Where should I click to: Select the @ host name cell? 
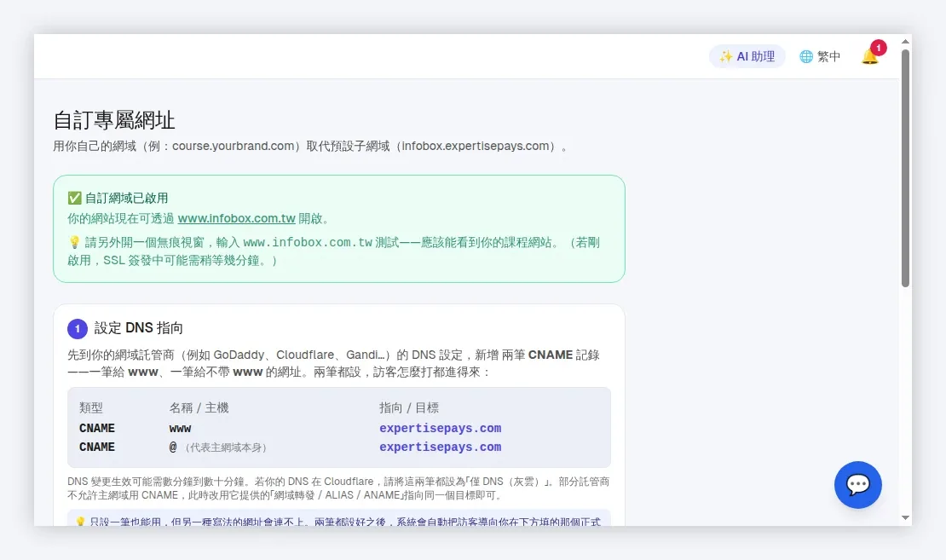[173, 447]
